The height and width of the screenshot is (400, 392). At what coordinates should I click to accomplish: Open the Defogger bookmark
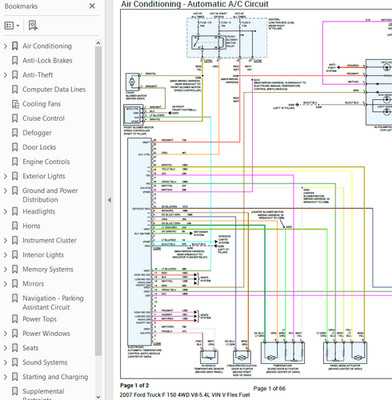(37, 133)
